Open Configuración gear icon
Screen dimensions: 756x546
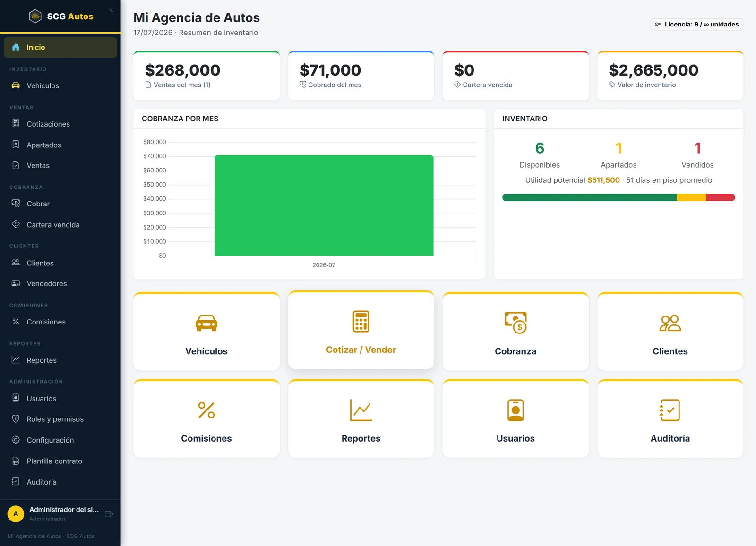pos(16,440)
